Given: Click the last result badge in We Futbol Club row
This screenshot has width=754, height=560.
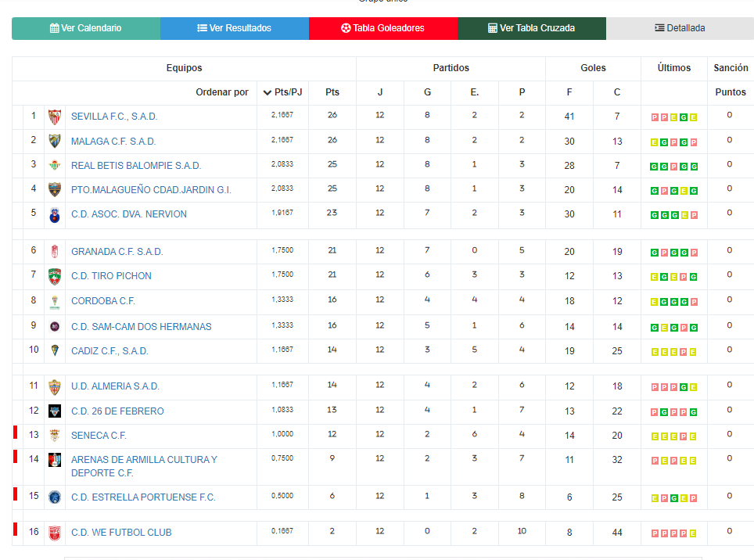Looking at the screenshot, I should [693, 533].
